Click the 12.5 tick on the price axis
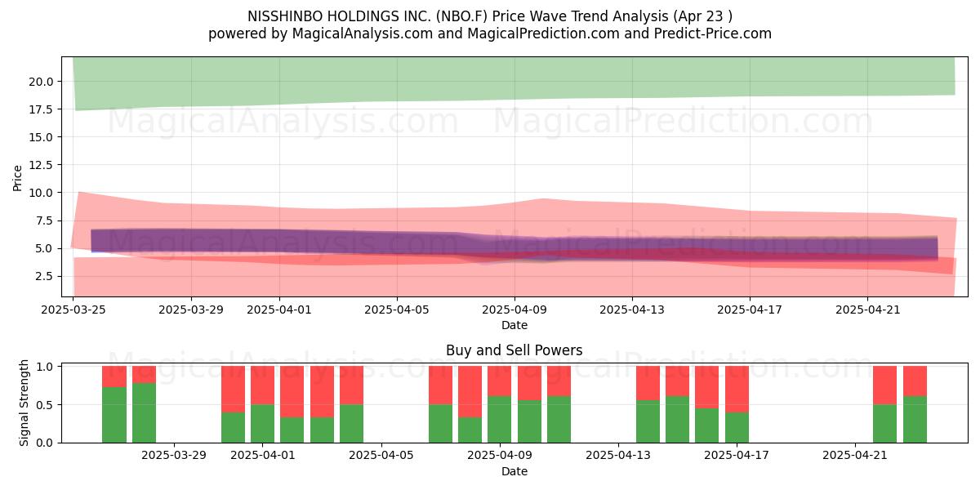This screenshot has height=490, width=980. 42,165
